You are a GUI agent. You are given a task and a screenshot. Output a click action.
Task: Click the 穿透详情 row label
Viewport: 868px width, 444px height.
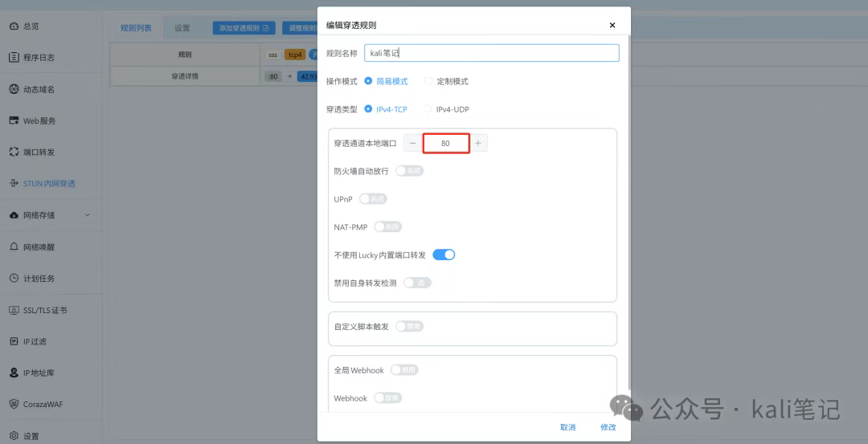185,76
